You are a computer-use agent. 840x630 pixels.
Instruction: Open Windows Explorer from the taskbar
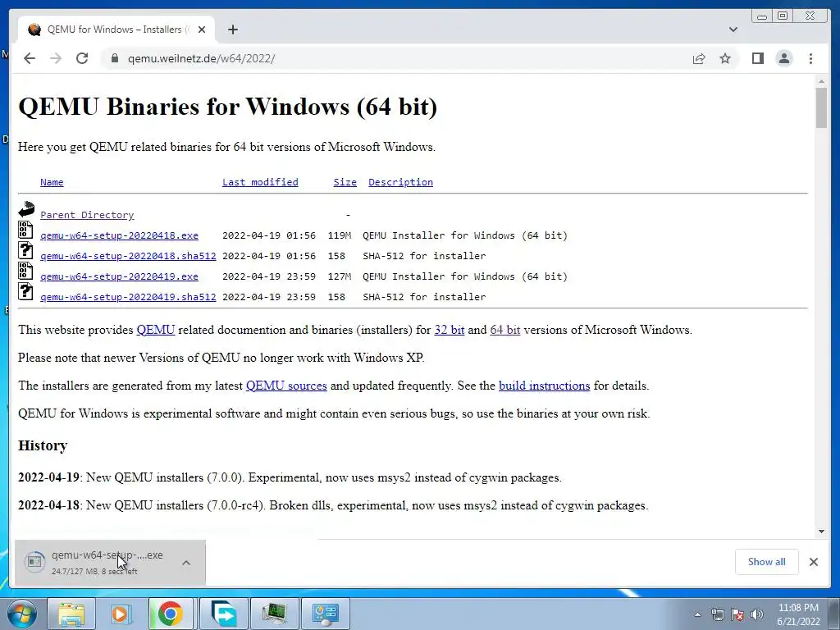point(71,614)
